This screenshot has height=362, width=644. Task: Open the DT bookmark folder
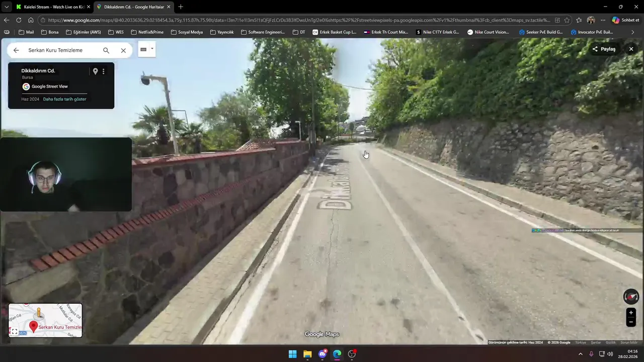(x=298, y=32)
